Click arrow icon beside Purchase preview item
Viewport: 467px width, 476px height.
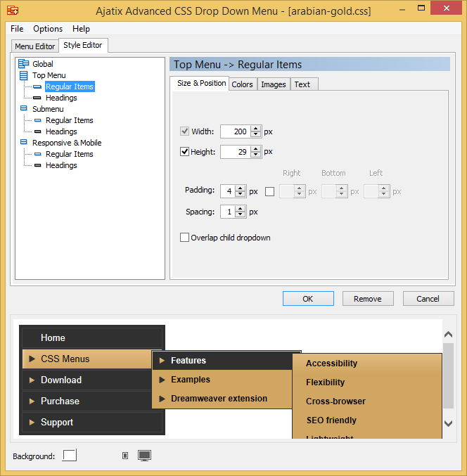pos(32,401)
